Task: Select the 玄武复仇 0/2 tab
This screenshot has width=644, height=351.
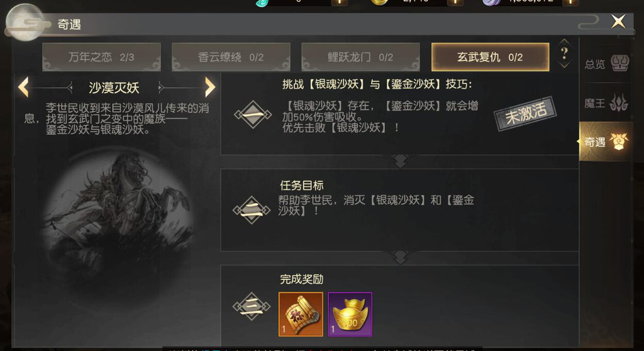Action: [490, 57]
